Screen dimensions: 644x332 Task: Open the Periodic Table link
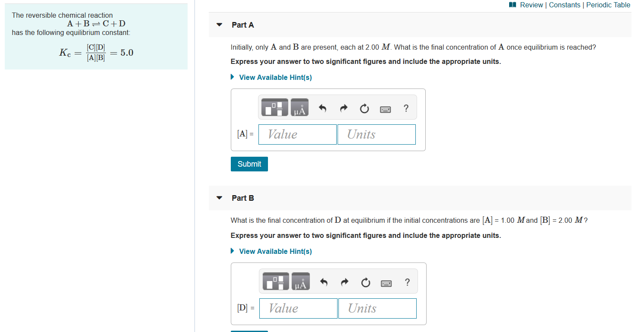coord(609,5)
